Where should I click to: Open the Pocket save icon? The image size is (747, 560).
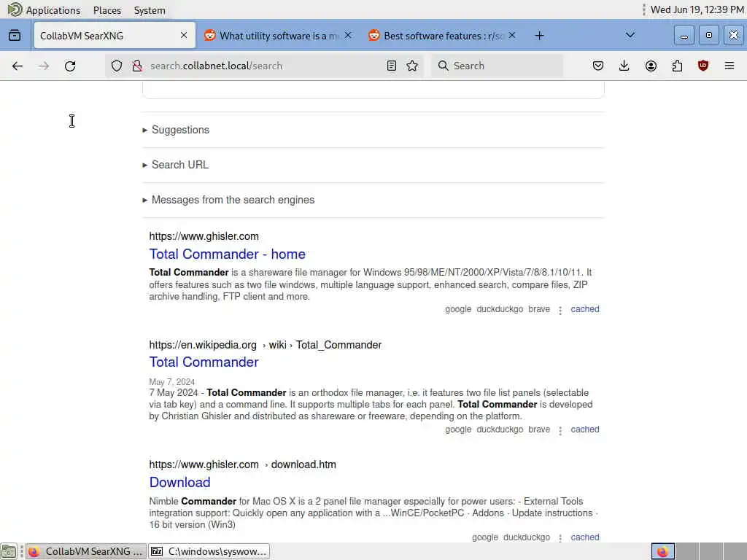point(598,66)
